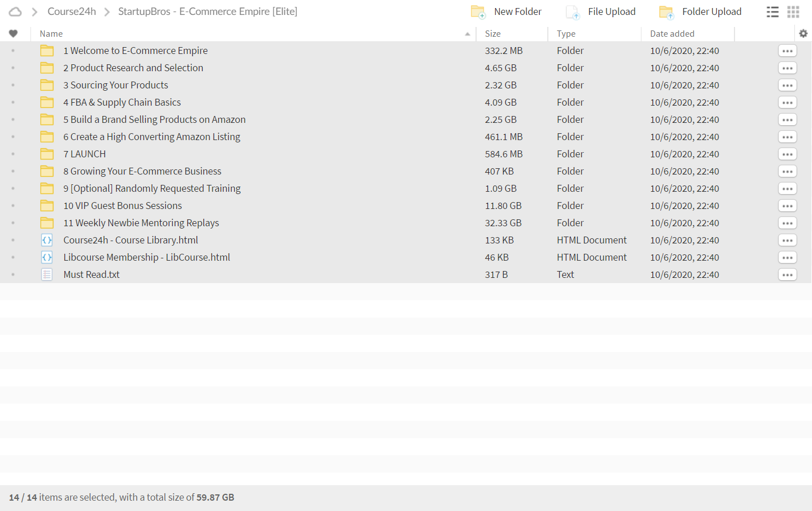The image size is (812, 511).
Task: Click the Folder Upload button
Action: (x=700, y=11)
